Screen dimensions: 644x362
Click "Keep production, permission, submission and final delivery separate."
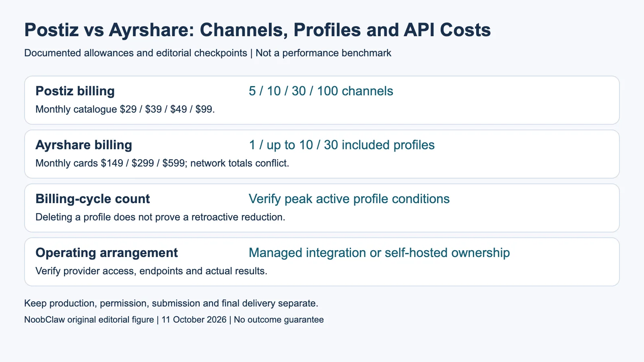pos(171,303)
